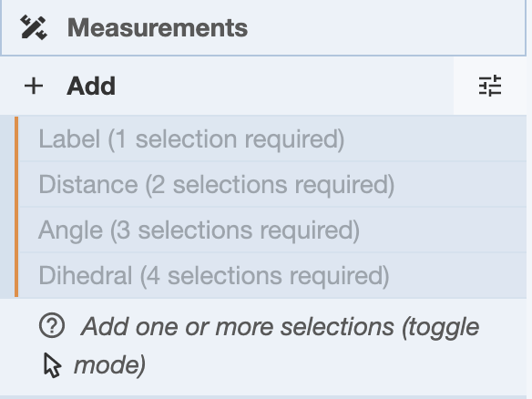
Task: Click the orange bar beside measurement list
Action: click(x=16, y=207)
